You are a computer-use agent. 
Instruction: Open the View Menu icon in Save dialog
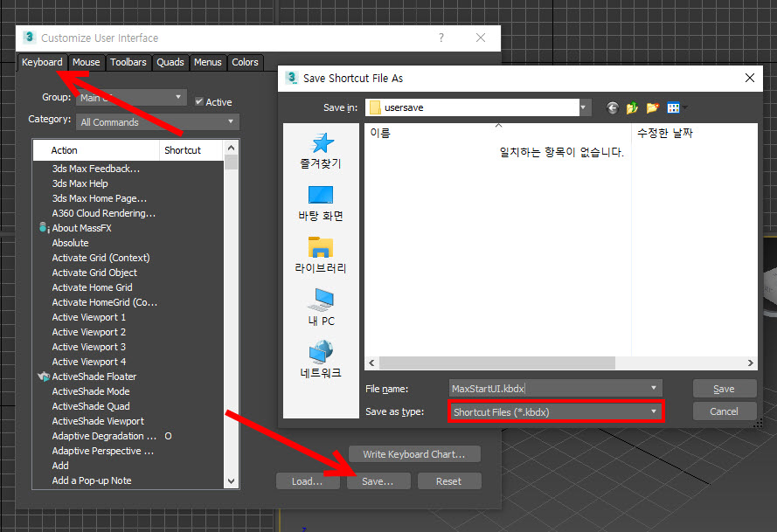point(674,108)
